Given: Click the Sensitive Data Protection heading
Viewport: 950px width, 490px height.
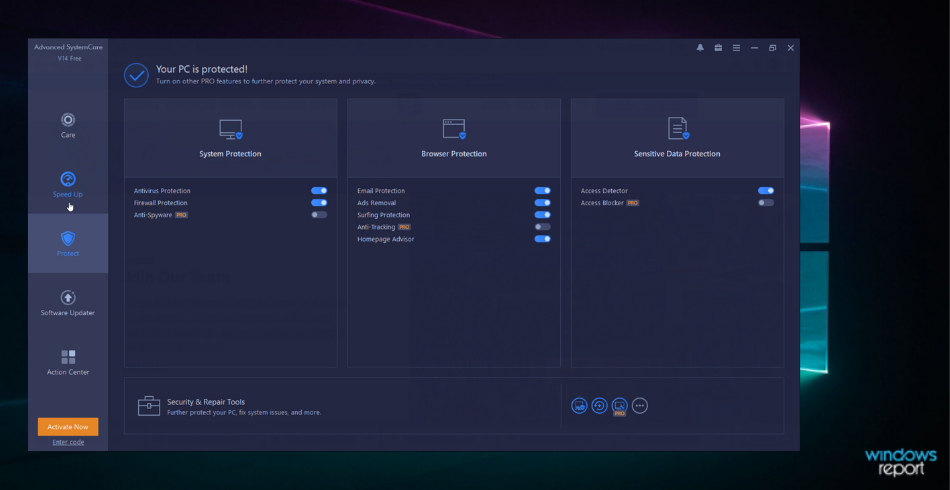Looking at the screenshot, I should pos(677,154).
